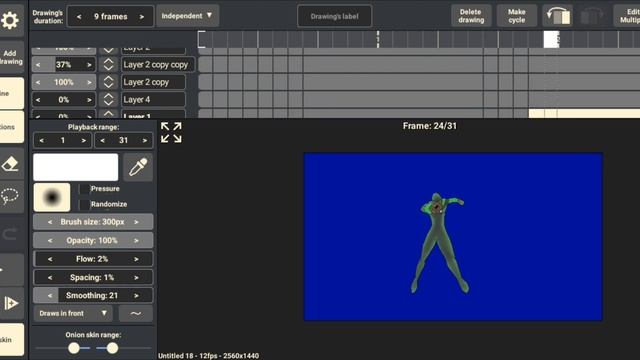This screenshot has height=360, width=640.
Task: Decrease playback range end value 31
Action: point(102,140)
